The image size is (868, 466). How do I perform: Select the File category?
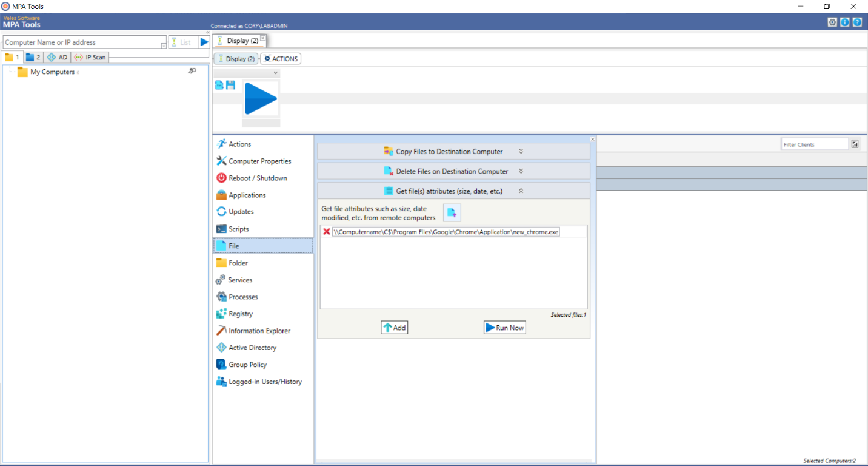pos(263,246)
